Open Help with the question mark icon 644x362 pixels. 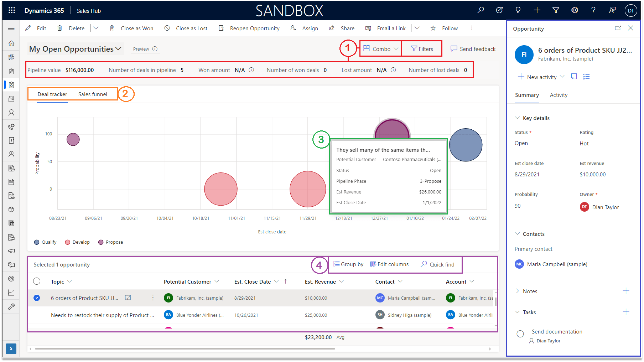[593, 10]
